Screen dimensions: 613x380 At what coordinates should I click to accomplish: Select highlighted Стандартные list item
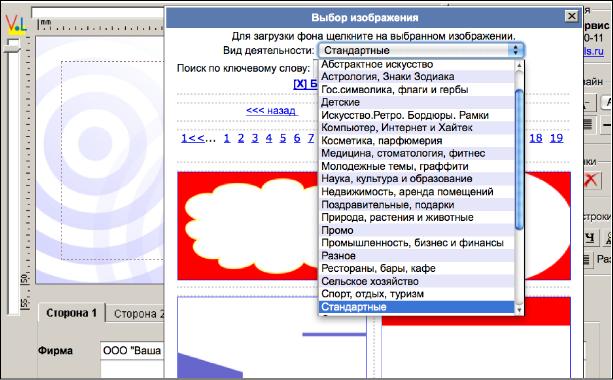coord(417,307)
